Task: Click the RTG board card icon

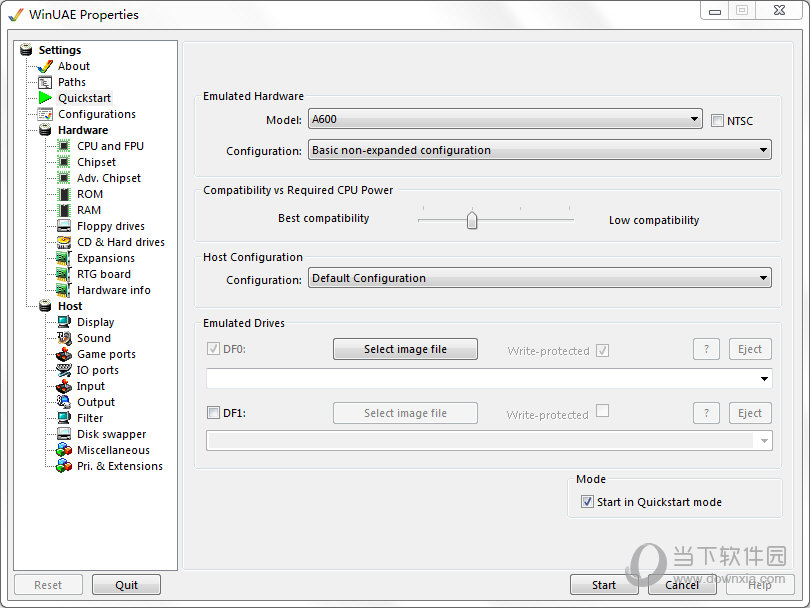Action: coord(64,274)
